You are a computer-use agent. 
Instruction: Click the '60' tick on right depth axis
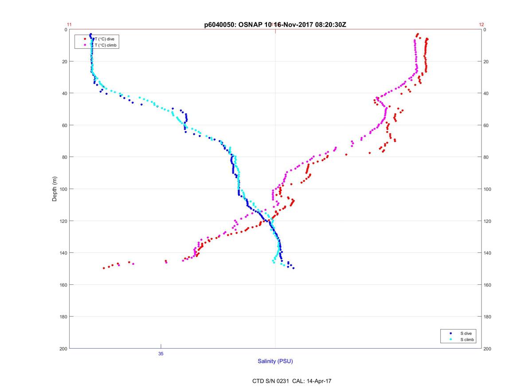point(487,125)
